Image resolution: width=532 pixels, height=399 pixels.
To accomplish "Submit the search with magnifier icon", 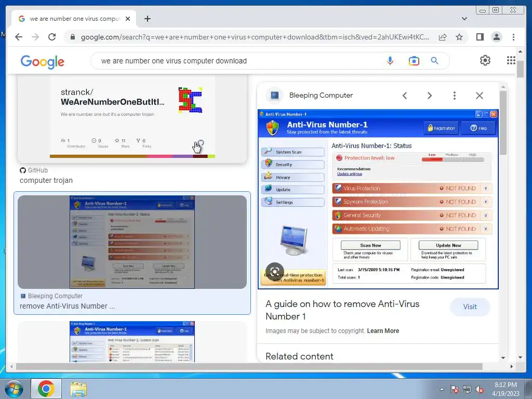I will 434,61.
